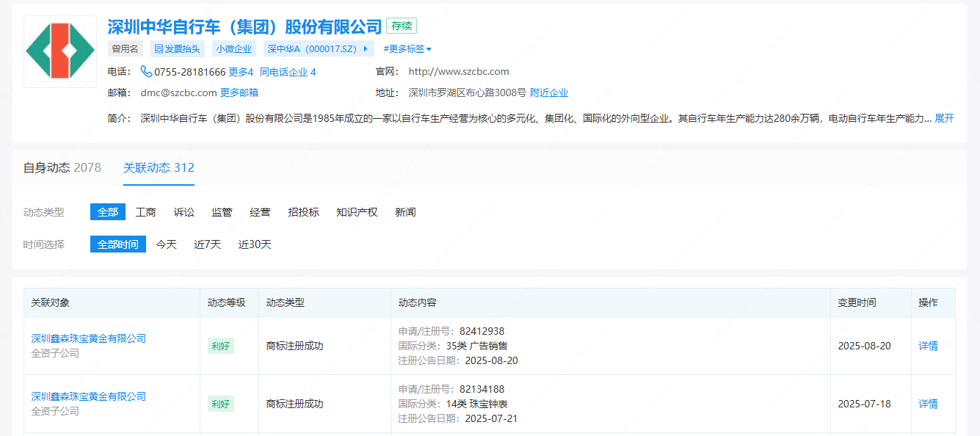Image resolution: width=980 pixels, height=436 pixels.
Task: Open 深圳鑫森珠宝黄金有限公司 link in 82412938 row
Action: point(89,338)
